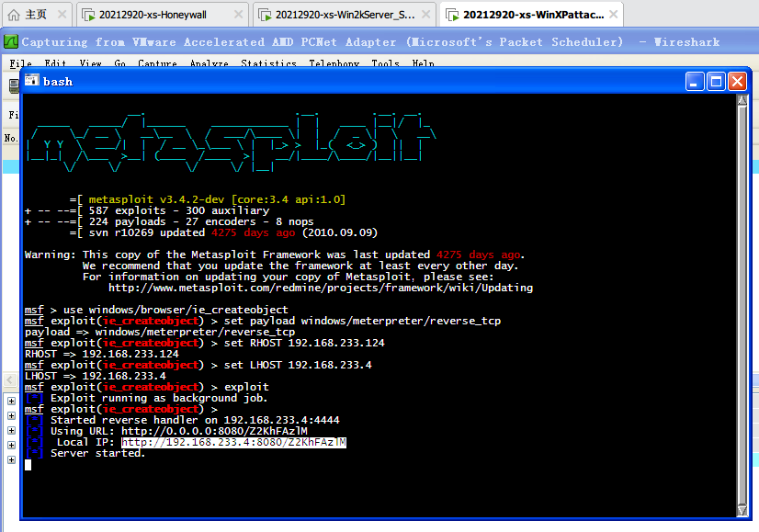Click the 'Server started.' line

[x=97, y=454]
